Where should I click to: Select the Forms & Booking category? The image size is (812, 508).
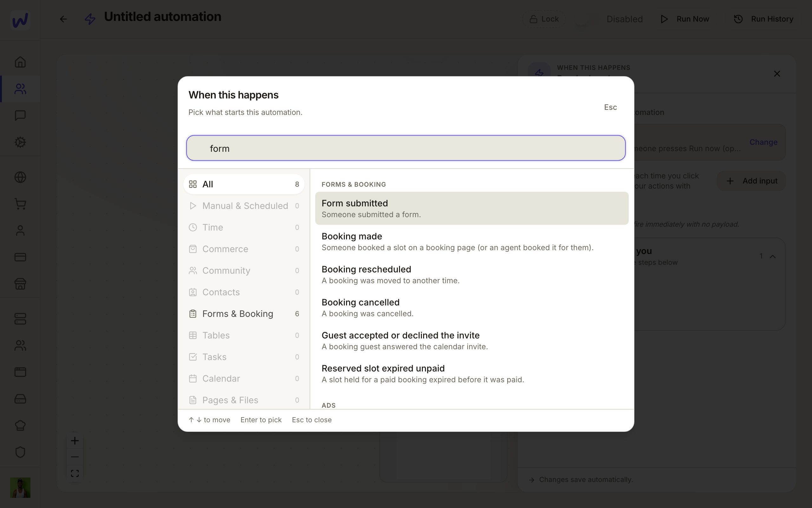point(244,313)
